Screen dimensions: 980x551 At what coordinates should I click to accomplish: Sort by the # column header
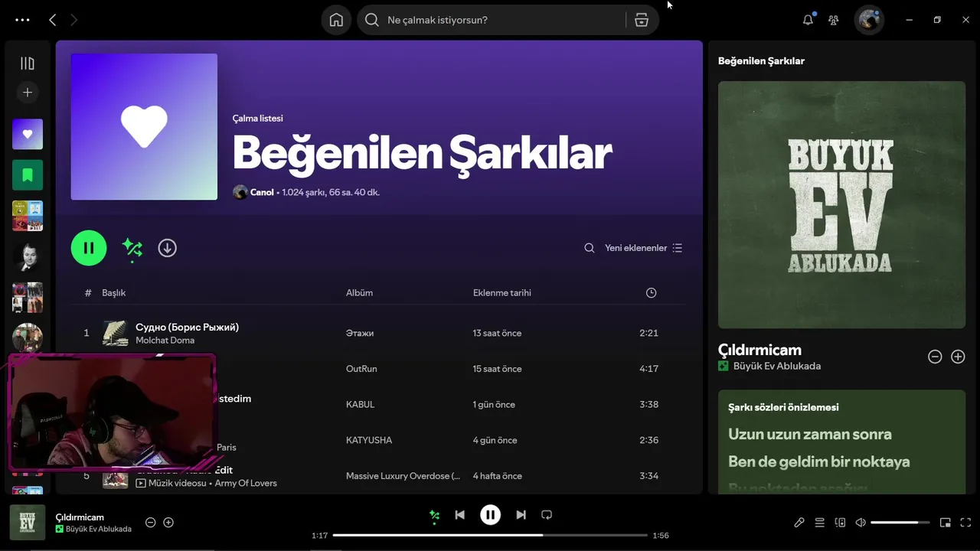pyautogui.click(x=88, y=293)
